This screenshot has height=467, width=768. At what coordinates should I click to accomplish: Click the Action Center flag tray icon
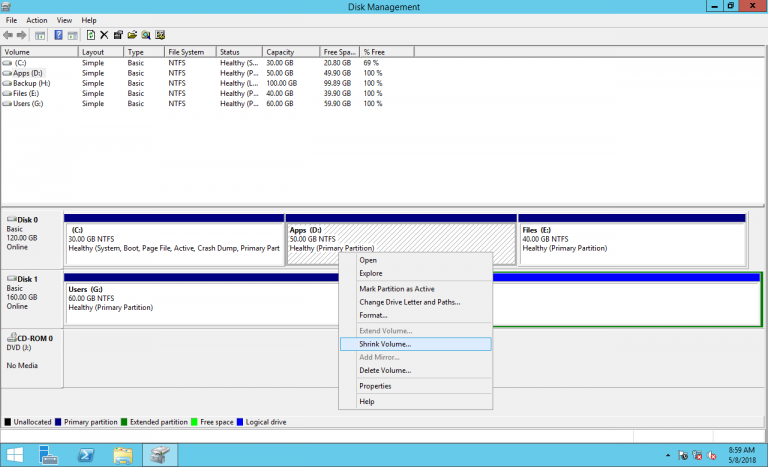point(683,456)
